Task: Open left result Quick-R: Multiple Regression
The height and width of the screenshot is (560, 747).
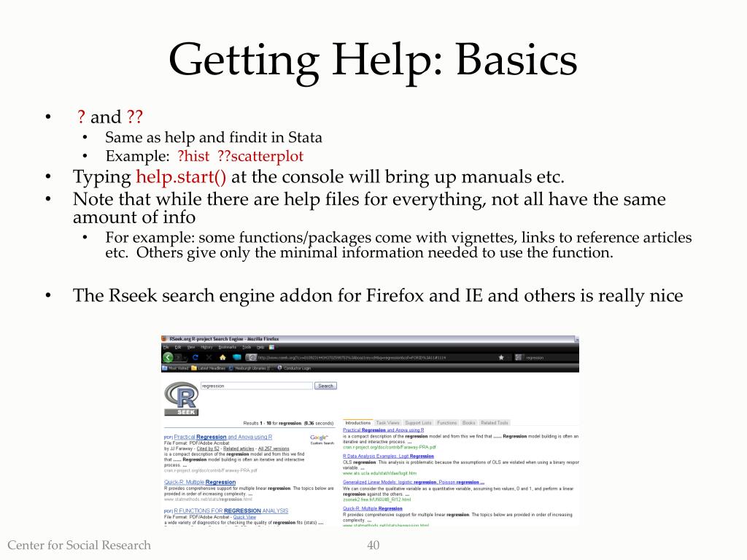Action: 200,483
